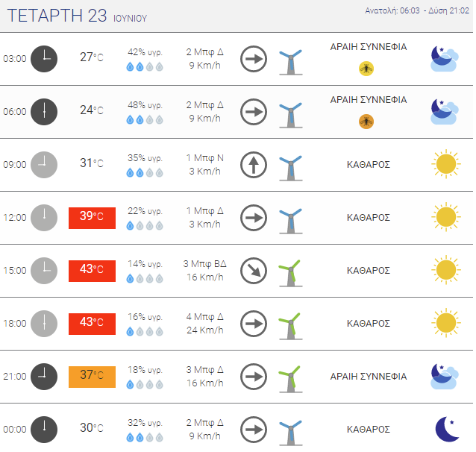Click the humidity droplets at 42% row
Image resolution: width=476 pixels, height=452 pixels.
pos(145,66)
